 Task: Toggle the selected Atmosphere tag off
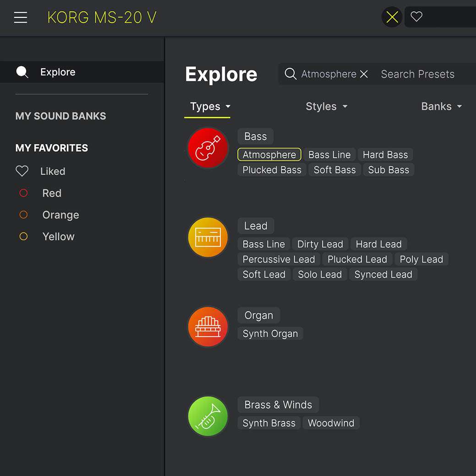tap(269, 154)
